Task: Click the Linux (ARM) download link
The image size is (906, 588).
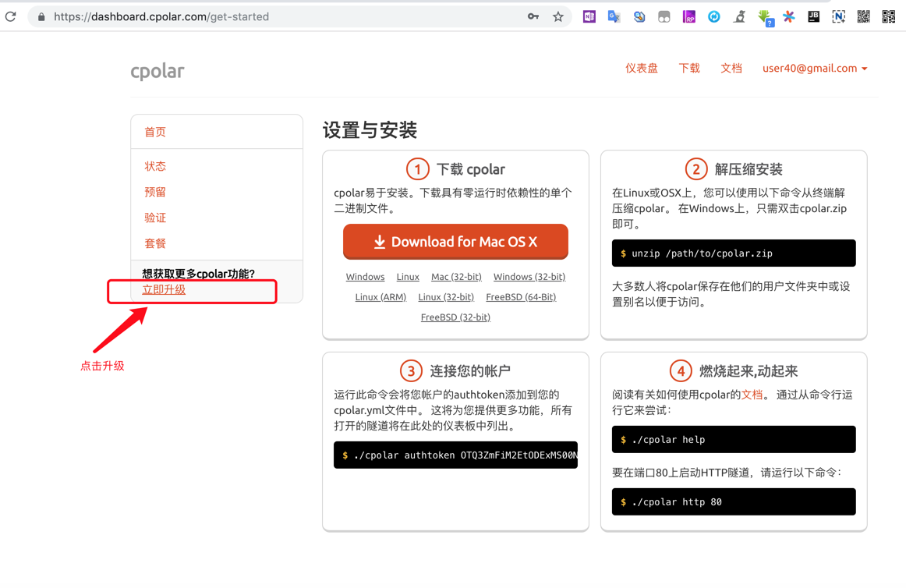Action: coord(380,297)
